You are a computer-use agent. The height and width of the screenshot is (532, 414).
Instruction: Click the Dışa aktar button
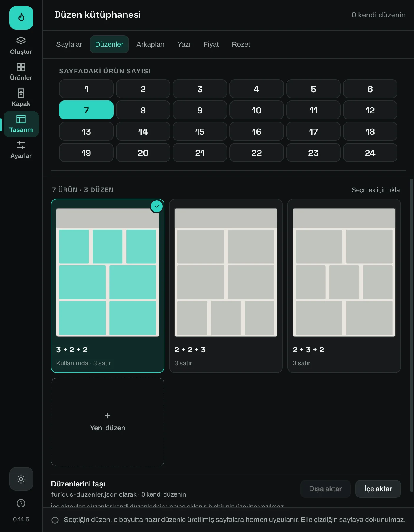[326, 489]
